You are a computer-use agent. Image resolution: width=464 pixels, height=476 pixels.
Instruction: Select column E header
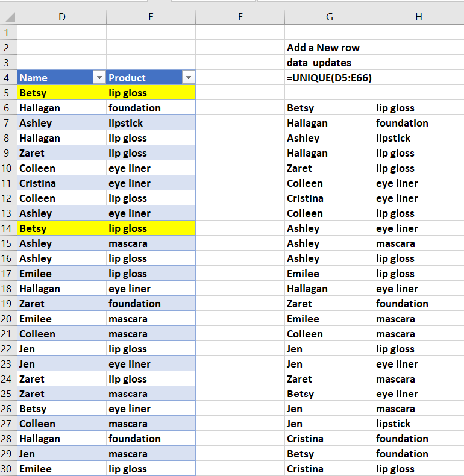click(151, 17)
